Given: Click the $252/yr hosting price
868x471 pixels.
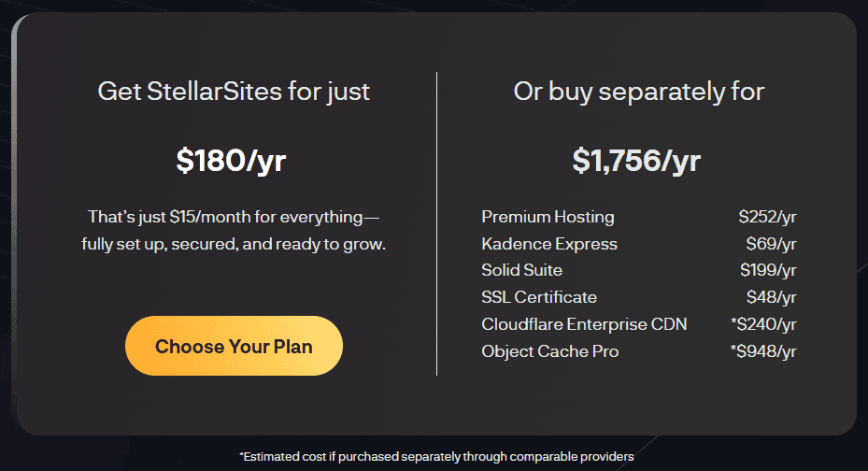Looking at the screenshot, I should coord(767,217).
